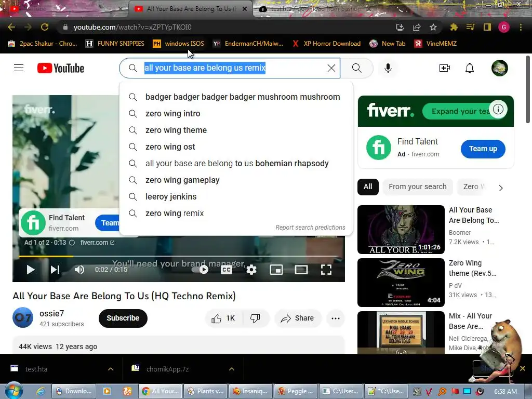Select the All filter chip

[x=368, y=187]
